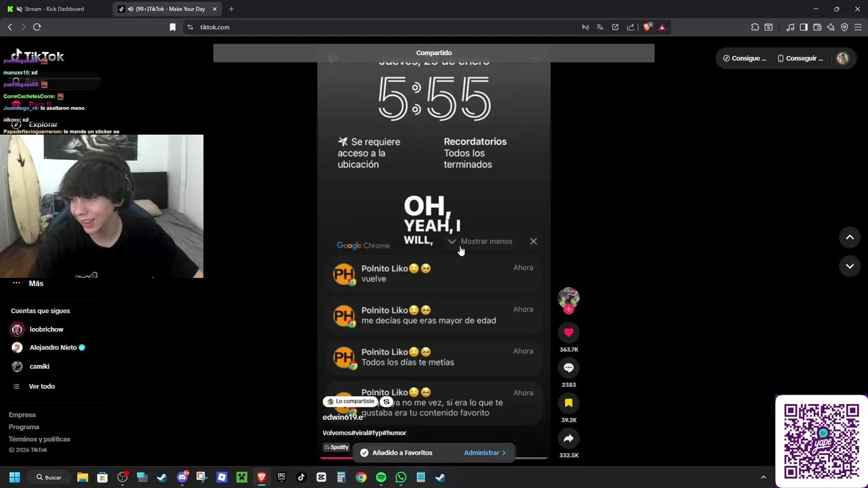The height and width of the screenshot is (488, 868).
Task: Click the taskbar Buscar search box
Action: pyautogui.click(x=49, y=477)
